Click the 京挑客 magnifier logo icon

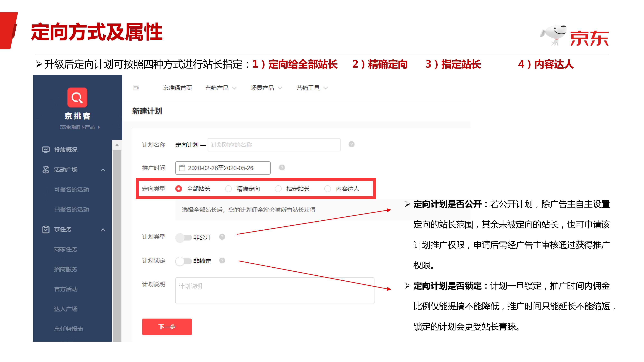[77, 97]
